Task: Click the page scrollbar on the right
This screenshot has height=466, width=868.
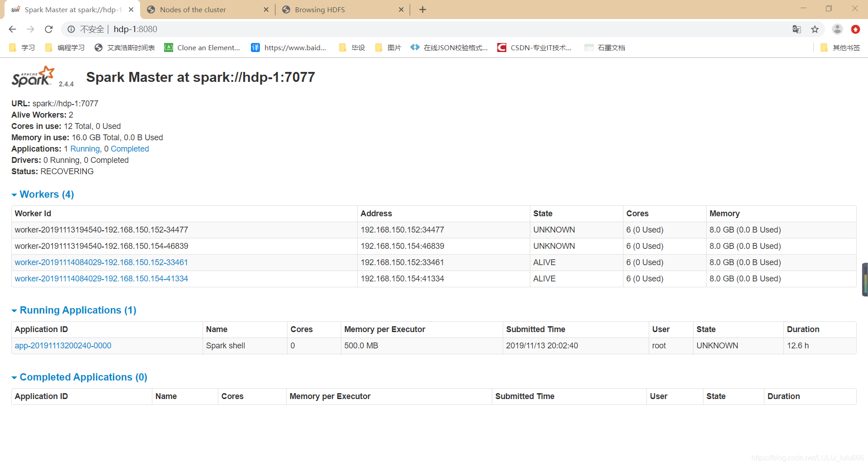Action: click(864, 279)
